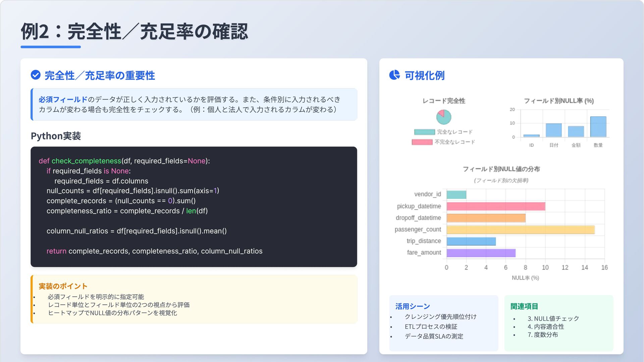Click the pink 不完全なレコード legend swatch

pos(422,142)
